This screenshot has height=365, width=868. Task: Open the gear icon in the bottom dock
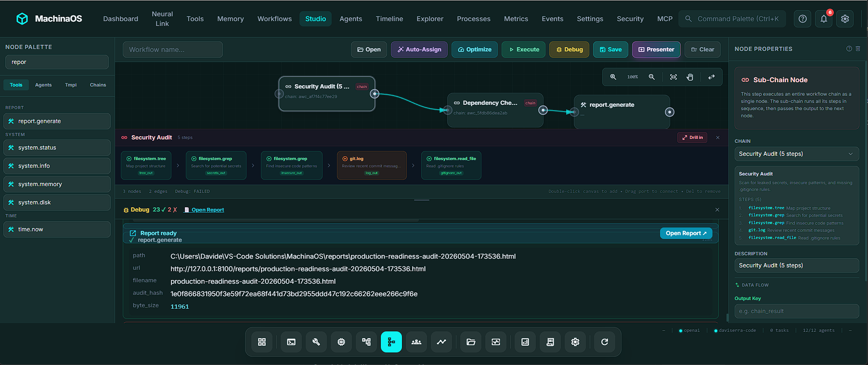coord(575,342)
